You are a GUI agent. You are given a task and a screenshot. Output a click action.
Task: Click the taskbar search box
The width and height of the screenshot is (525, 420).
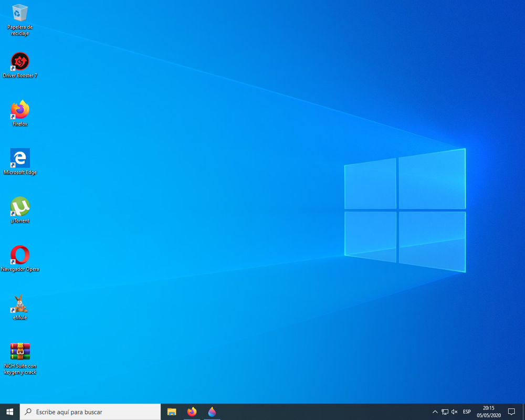point(90,412)
